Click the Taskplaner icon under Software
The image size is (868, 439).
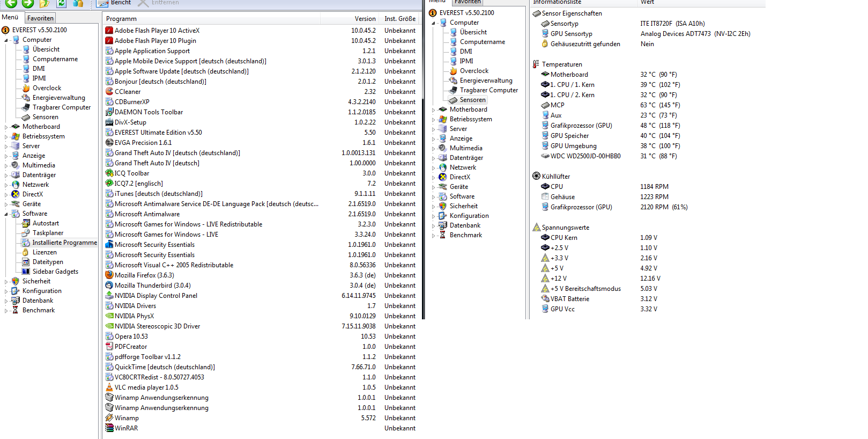pos(26,233)
